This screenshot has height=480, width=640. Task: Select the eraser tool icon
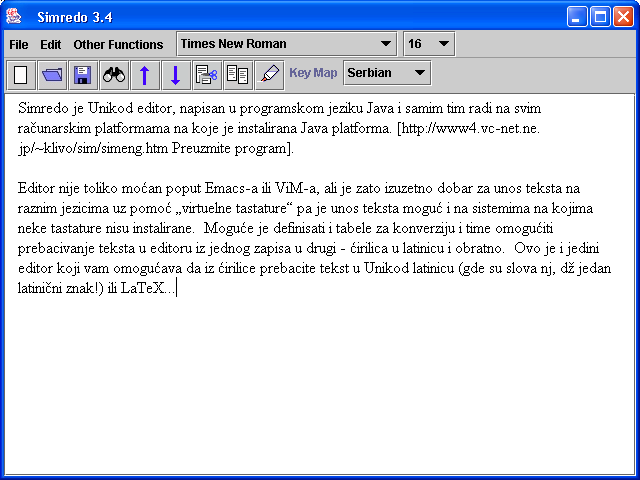pyautogui.click(x=269, y=74)
